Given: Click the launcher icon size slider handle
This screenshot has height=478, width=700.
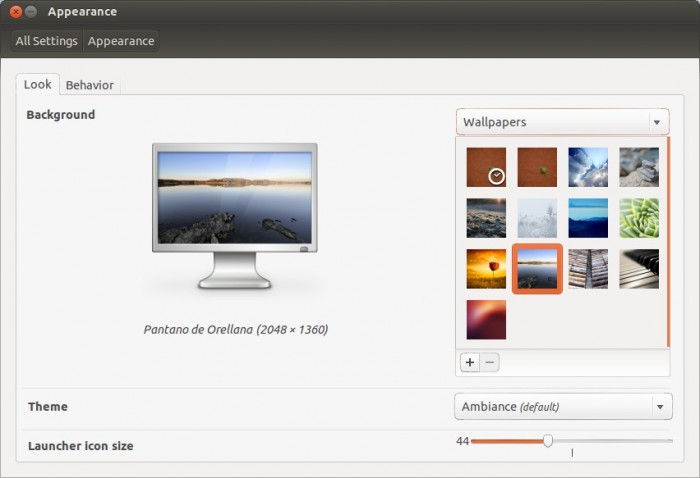Looking at the screenshot, I should pyautogui.click(x=548, y=441).
